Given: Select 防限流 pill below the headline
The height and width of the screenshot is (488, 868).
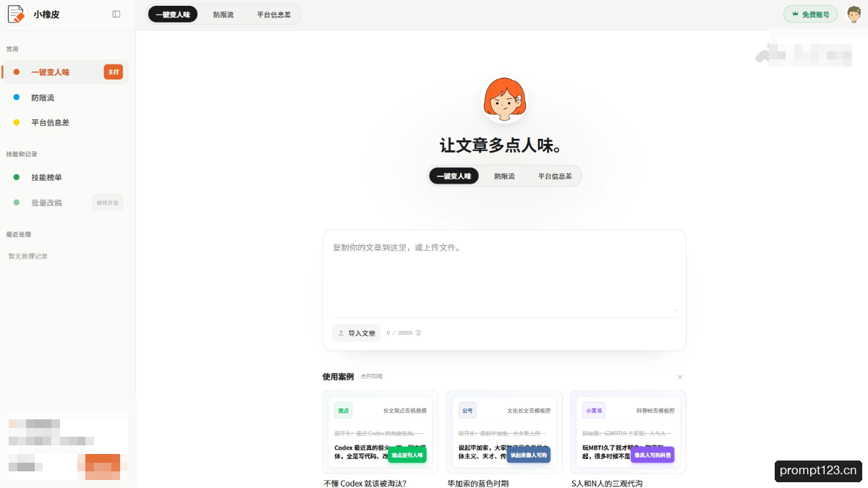Looking at the screenshot, I should [x=504, y=176].
